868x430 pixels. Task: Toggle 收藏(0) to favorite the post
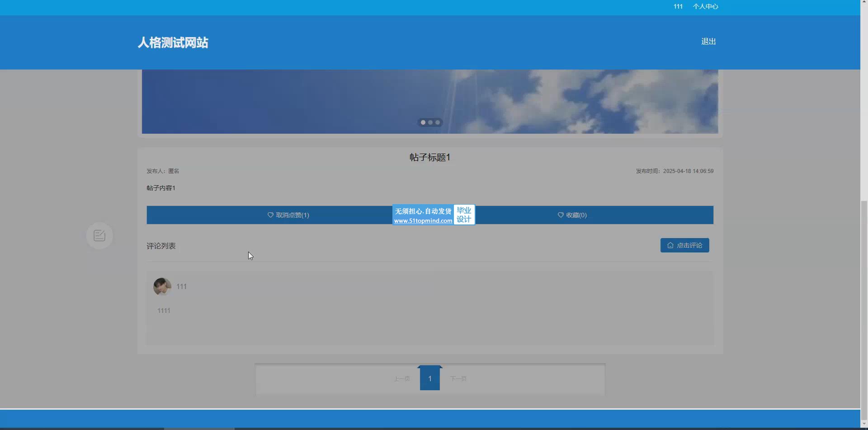(x=572, y=215)
